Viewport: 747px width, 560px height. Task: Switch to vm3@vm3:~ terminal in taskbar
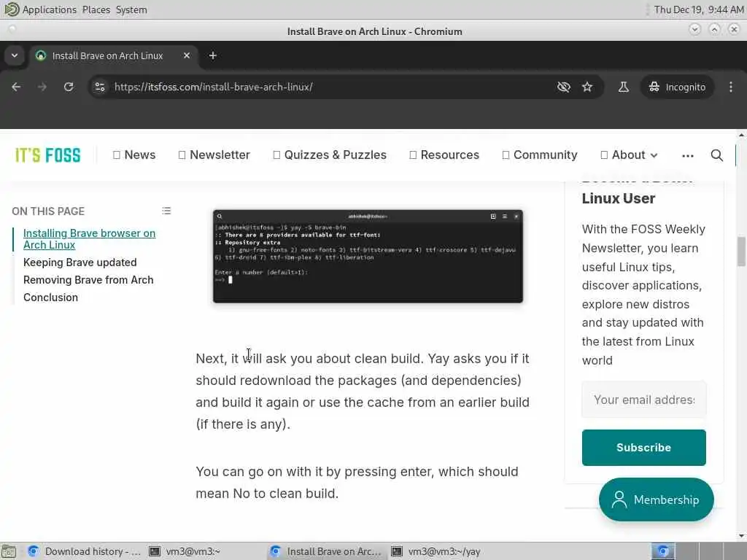(184, 551)
